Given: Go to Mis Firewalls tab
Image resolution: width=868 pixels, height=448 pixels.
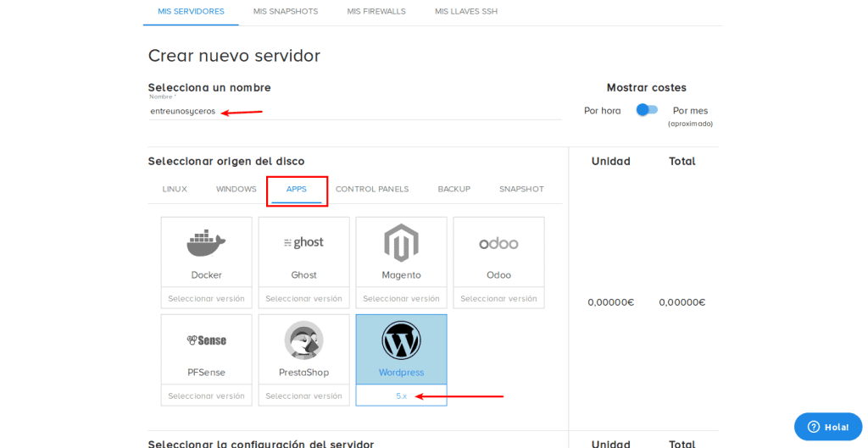Looking at the screenshot, I should pyautogui.click(x=376, y=12).
